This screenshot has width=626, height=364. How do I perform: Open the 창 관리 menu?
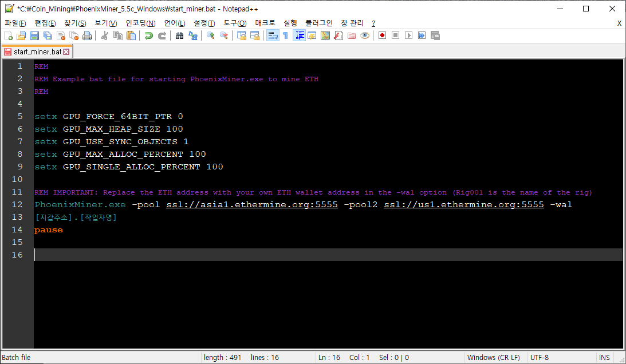pos(352,23)
